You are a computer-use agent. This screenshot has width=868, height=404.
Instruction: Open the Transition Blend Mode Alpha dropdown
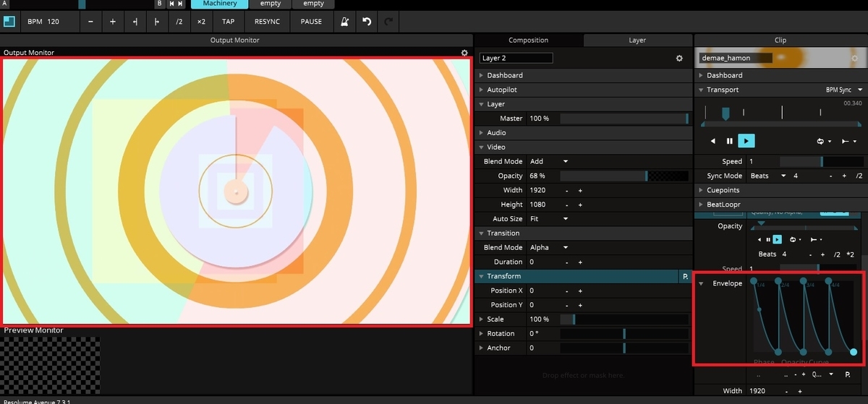pos(549,247)
